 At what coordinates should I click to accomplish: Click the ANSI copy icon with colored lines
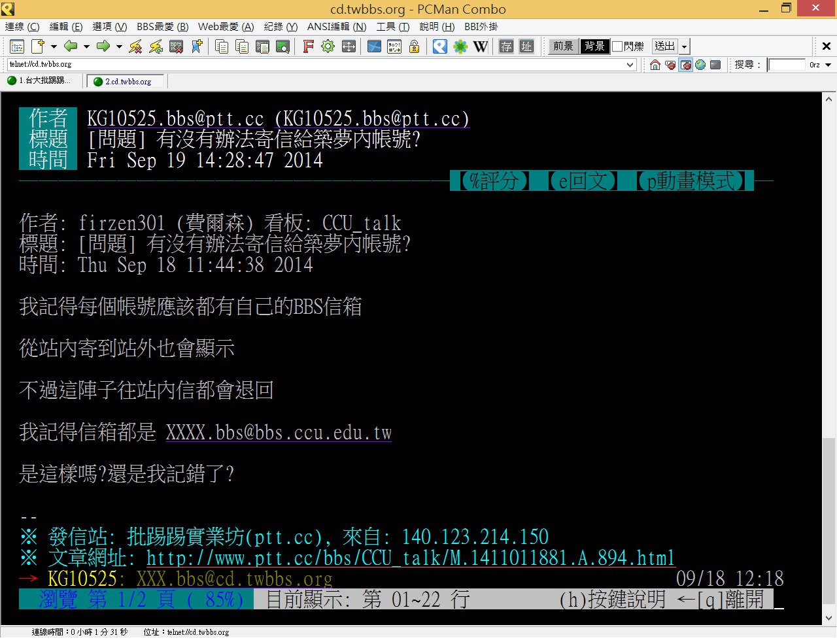click(242, 46)
